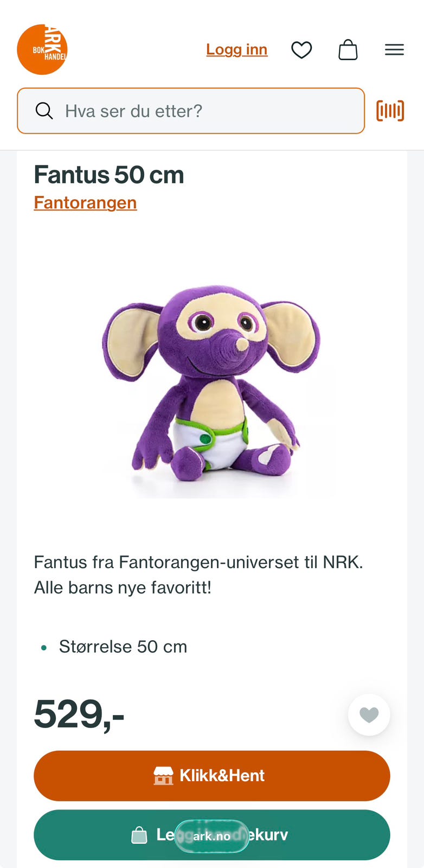Click the Fantus 50 cm product title

109,175
